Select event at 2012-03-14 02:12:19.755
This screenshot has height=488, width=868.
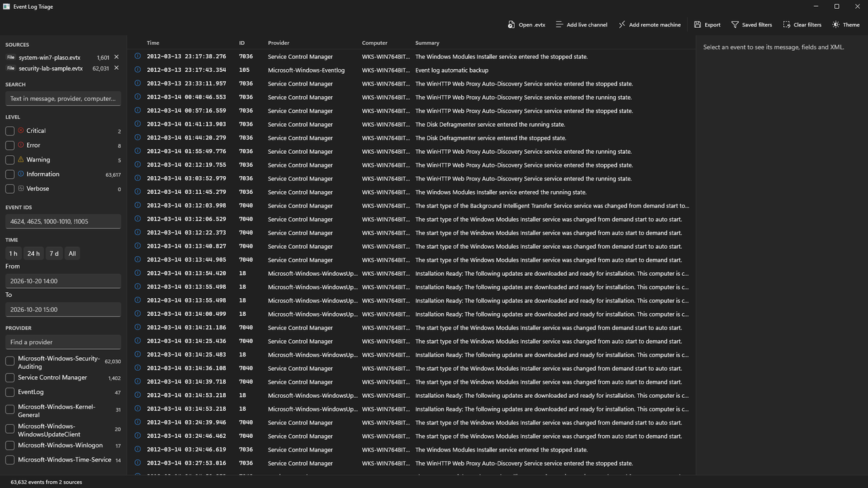pos(412,165)
